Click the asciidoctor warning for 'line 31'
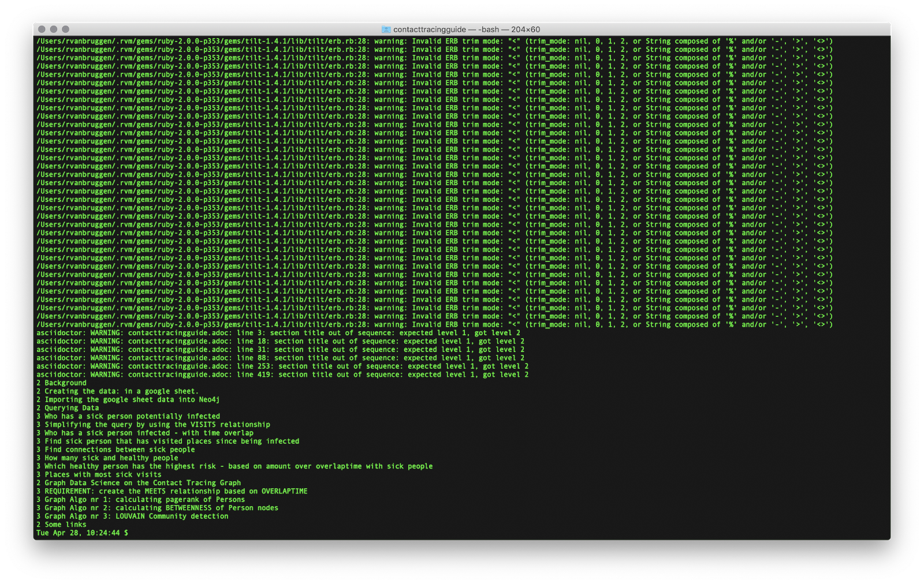Viewport: 924px width, 584px height. 281,349
